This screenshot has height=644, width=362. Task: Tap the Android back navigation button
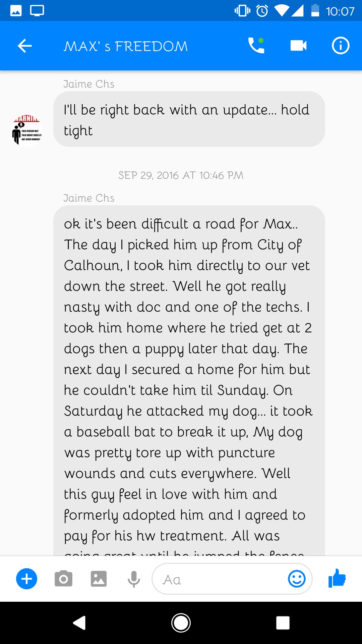click(x=79, y=623)
